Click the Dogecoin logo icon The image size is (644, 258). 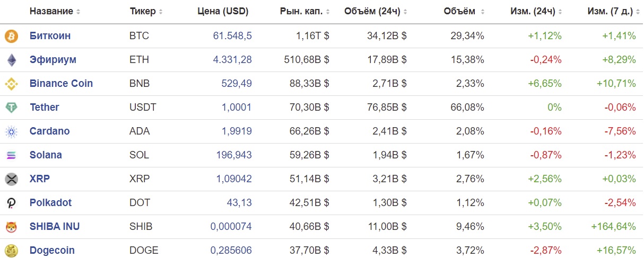[11, 251]
